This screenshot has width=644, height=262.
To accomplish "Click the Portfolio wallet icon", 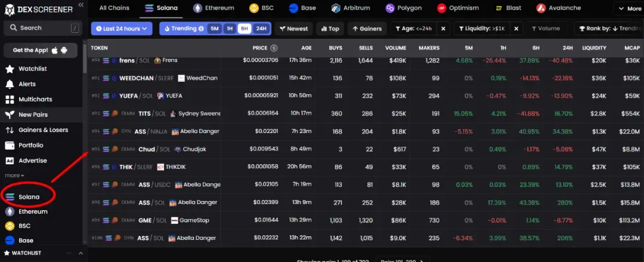I will coord(10,145).
